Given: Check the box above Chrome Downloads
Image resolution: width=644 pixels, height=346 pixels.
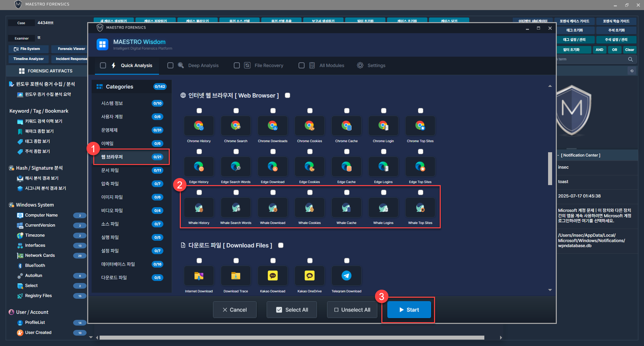Looking at the screenshot, I should pyautogui.click(x=273, y=111).
